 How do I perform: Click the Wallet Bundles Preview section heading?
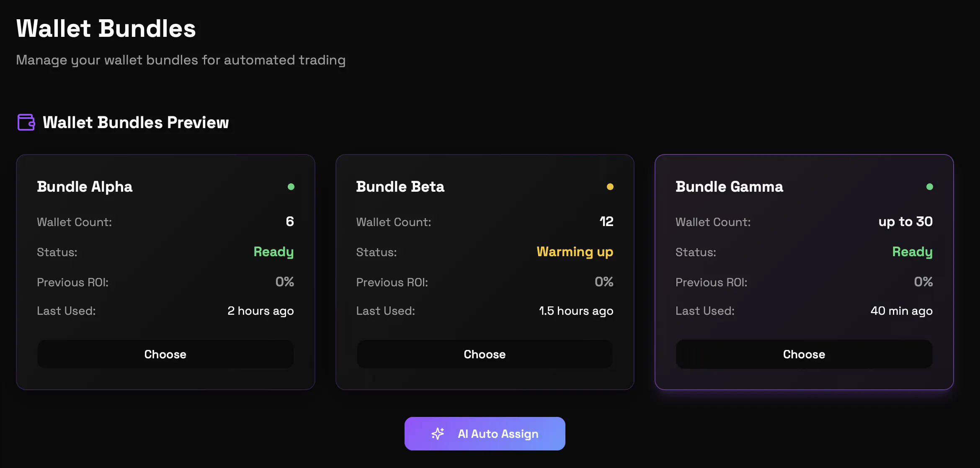coord(136,123)
